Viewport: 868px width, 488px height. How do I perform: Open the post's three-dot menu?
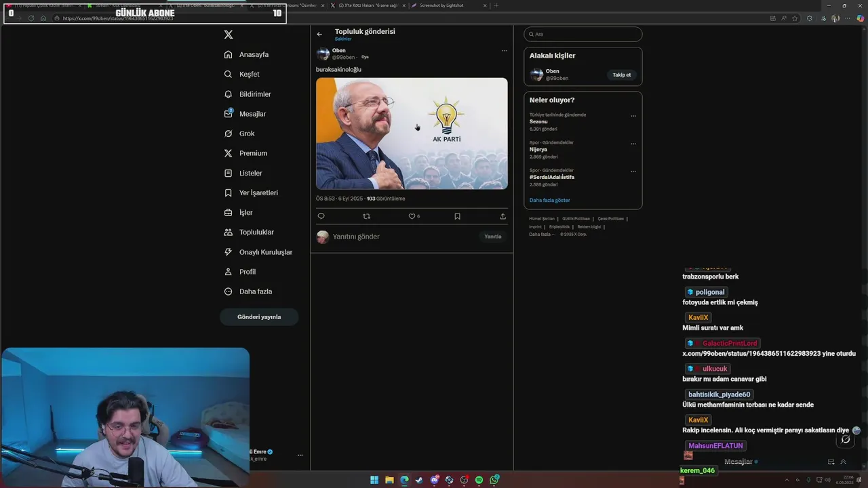[x=504, y=51]
